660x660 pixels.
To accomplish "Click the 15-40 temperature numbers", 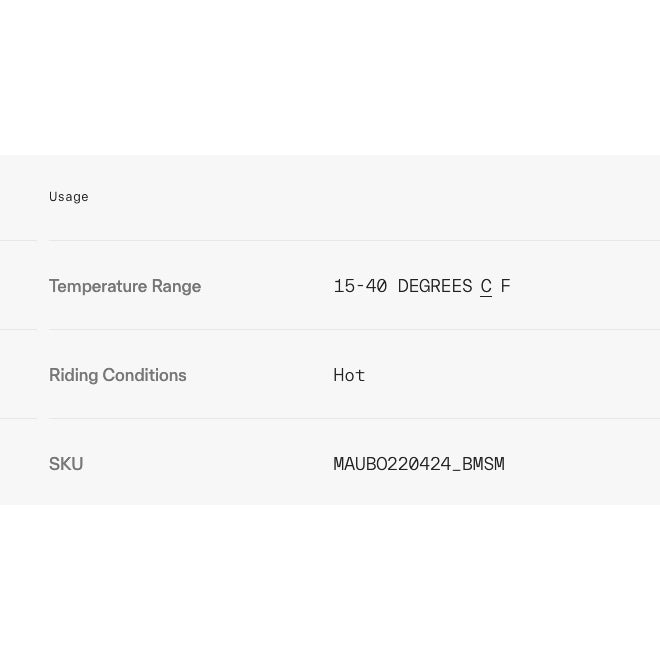I will [x=360, y=286].
